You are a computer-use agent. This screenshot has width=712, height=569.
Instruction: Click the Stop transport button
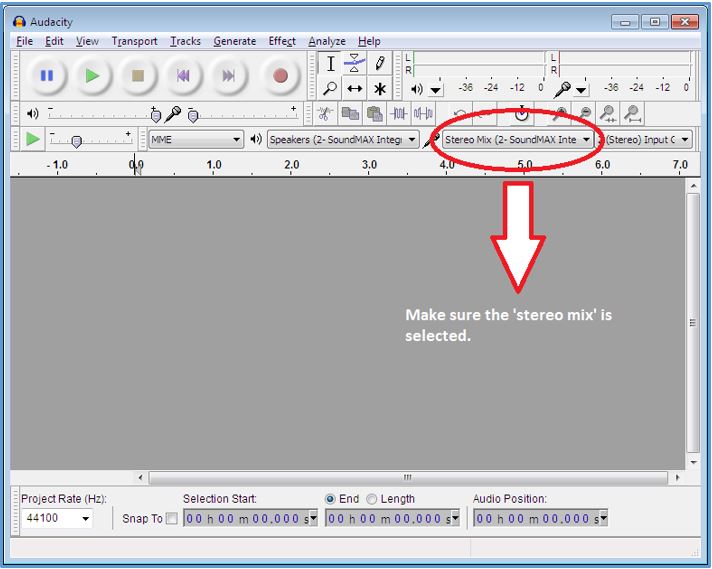click(x=138, y=75)
